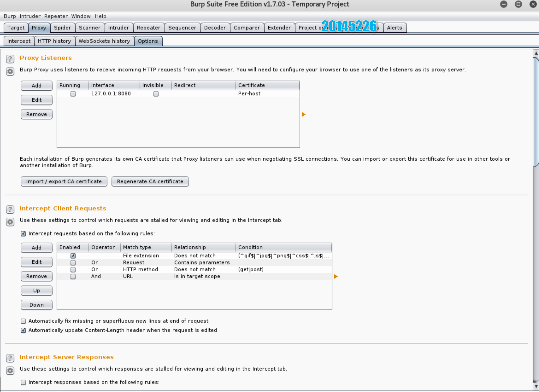Enable the HTTP method rule
Screen dimensions: 539x392
tap(73, 269)
